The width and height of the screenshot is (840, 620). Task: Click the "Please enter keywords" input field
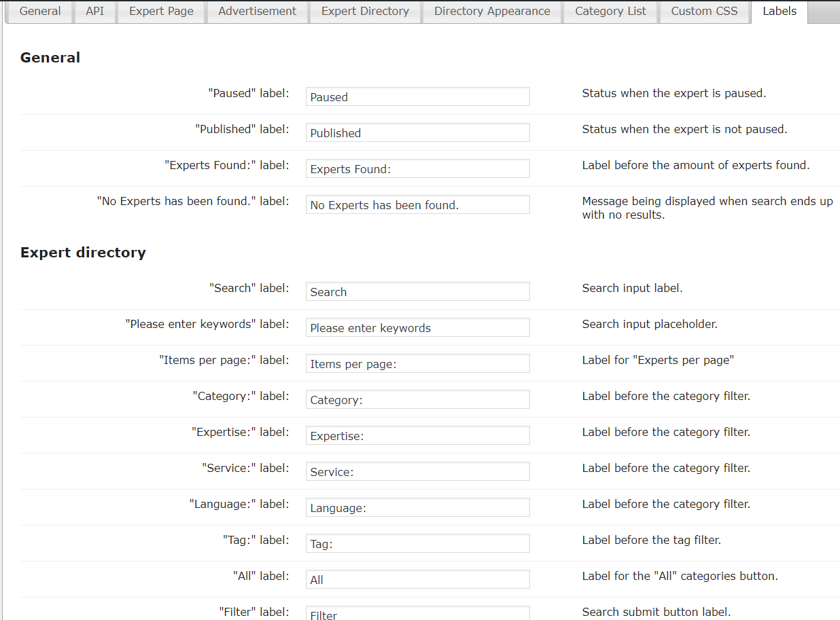(x=417, y=327)
